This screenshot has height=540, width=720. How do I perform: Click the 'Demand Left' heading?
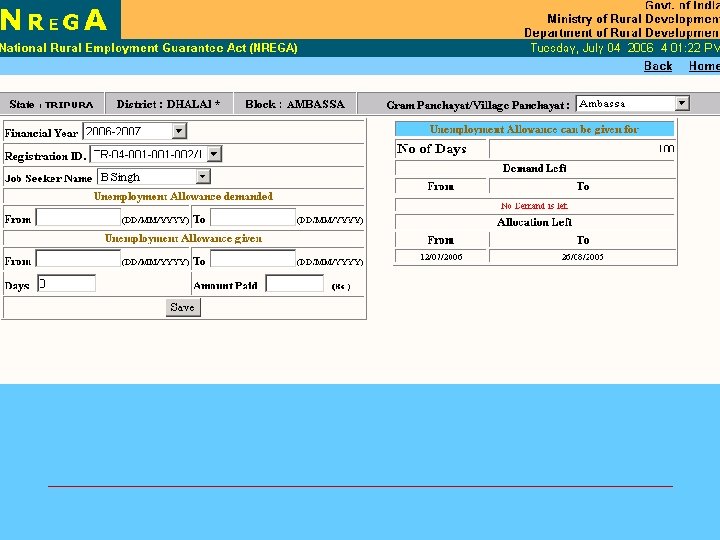(534, 168)
